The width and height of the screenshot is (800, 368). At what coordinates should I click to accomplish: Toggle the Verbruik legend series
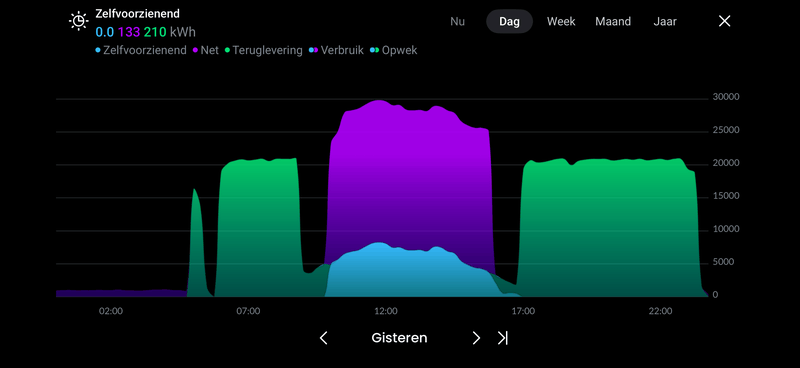pyautogui.click(x=337, y=51)
